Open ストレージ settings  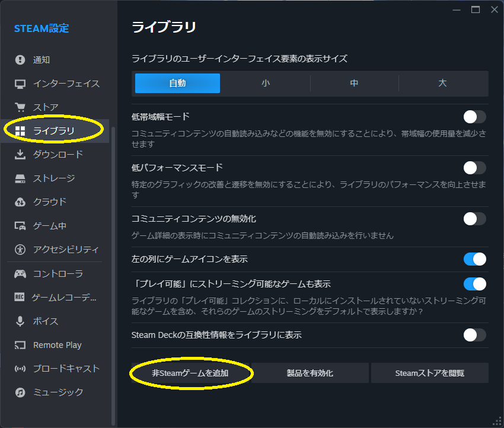click(55, 178)
